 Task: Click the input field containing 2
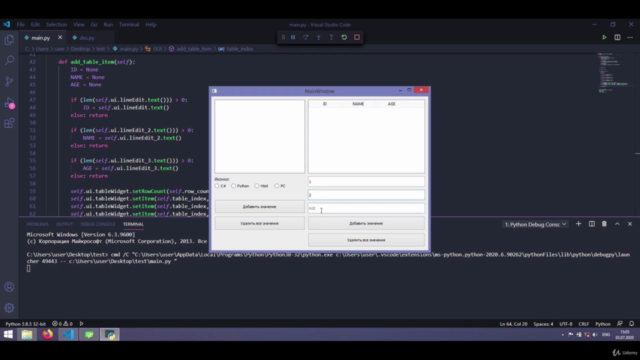[x=366, y=195]
